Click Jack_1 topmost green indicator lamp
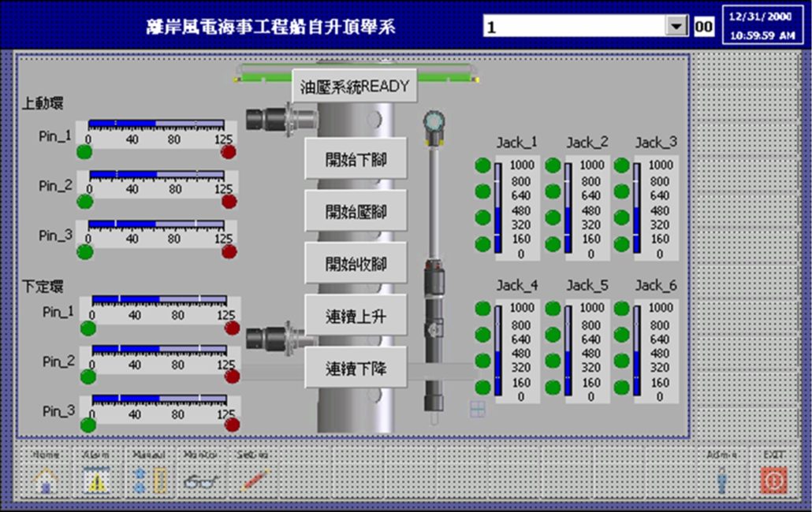Viewport: 812px width, 512px height. click(482, 165)
